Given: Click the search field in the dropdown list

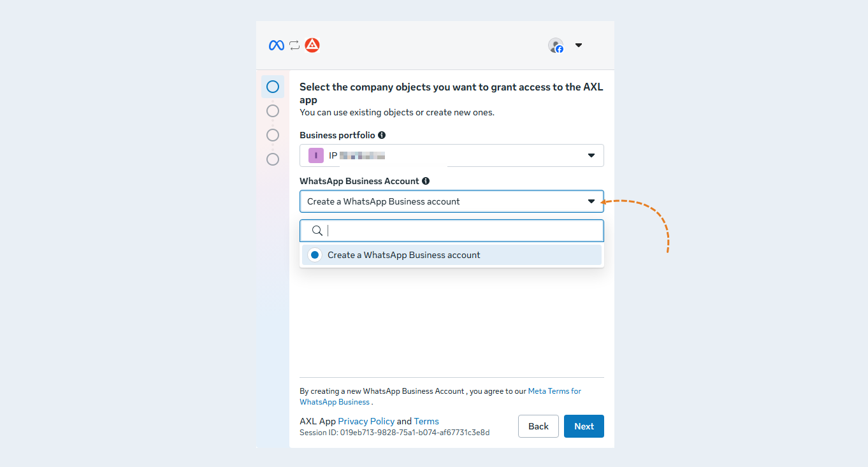Looking at the screenshot, I should pos(452,231).
